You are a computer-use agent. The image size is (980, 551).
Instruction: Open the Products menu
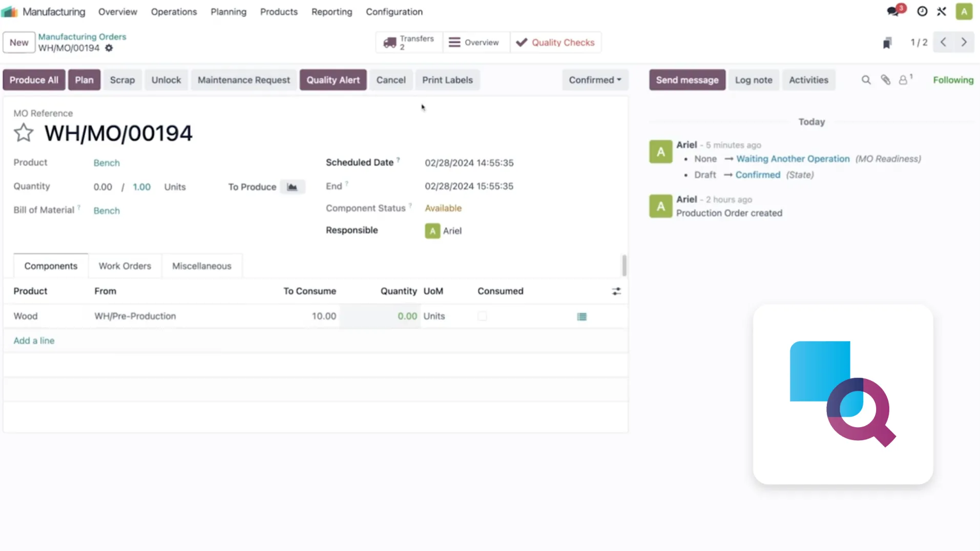tap(279, 12)
